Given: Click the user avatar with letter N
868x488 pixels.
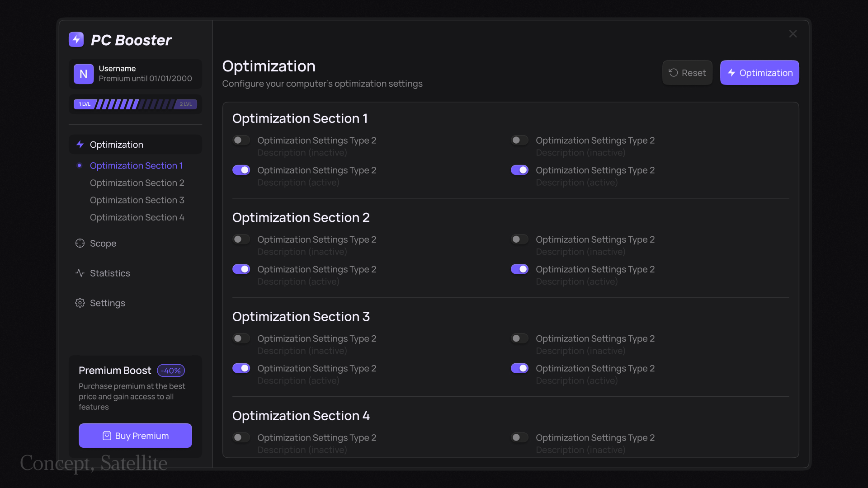Looking at the screenshot, I should point(84,74).
